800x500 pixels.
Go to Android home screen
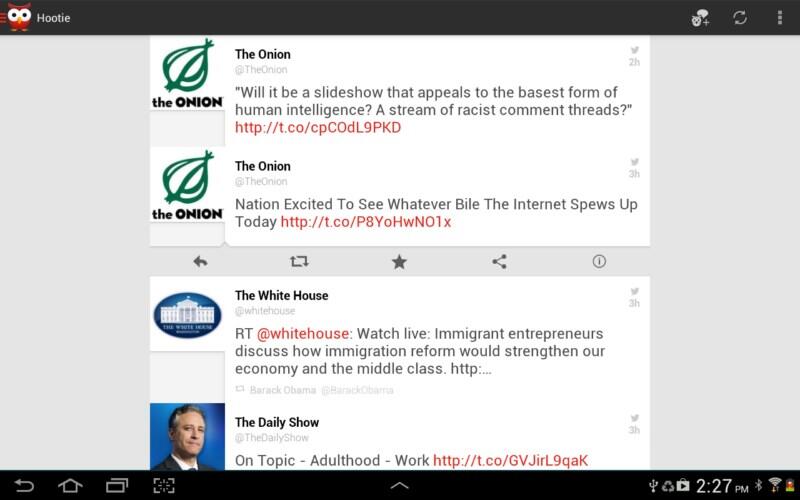click(70, 485)
